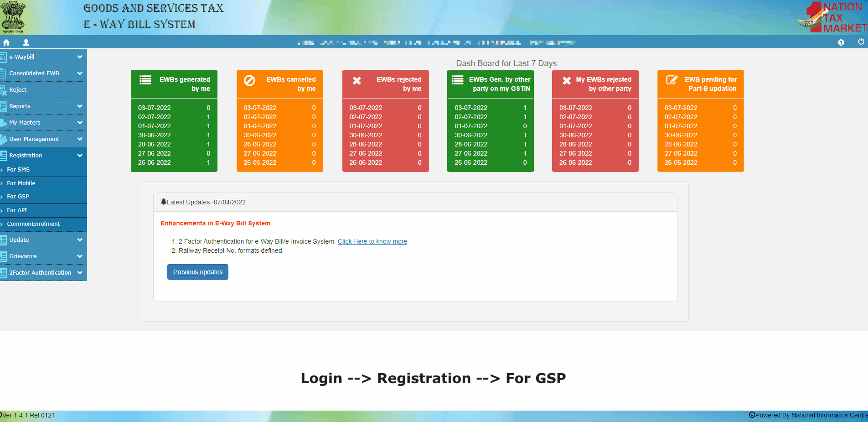Select For API under Registration
868x422 pixels.
tap(43, 210)
